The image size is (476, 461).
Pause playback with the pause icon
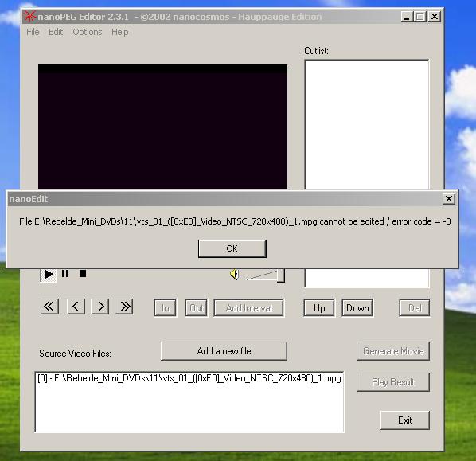(65, 274)
